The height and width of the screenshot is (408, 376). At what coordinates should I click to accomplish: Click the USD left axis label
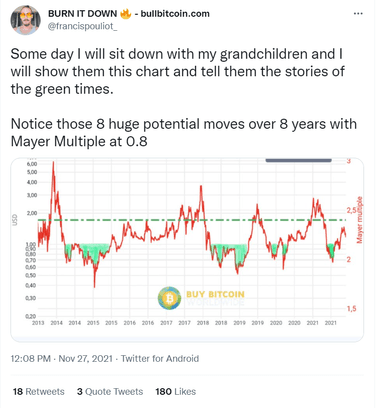(15, 220)
